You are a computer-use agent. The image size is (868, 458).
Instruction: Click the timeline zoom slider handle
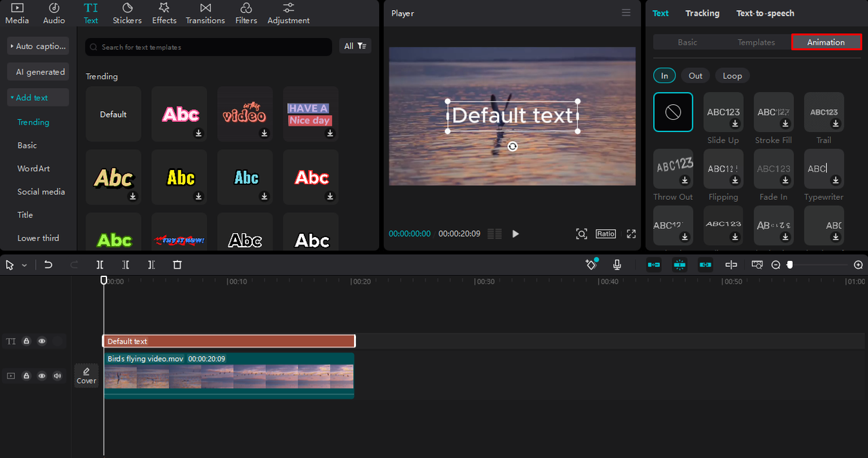790,265
